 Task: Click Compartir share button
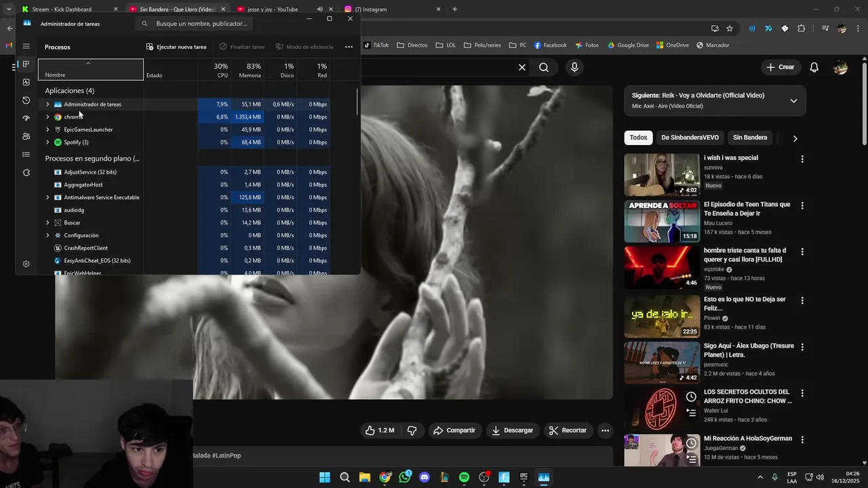pos(454,430)
